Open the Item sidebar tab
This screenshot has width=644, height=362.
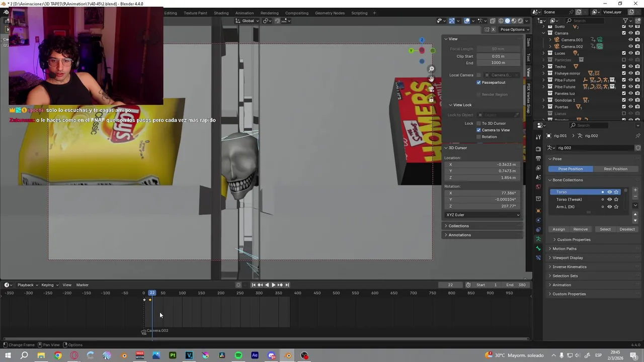pyautogui.click(x=528, y=43)
